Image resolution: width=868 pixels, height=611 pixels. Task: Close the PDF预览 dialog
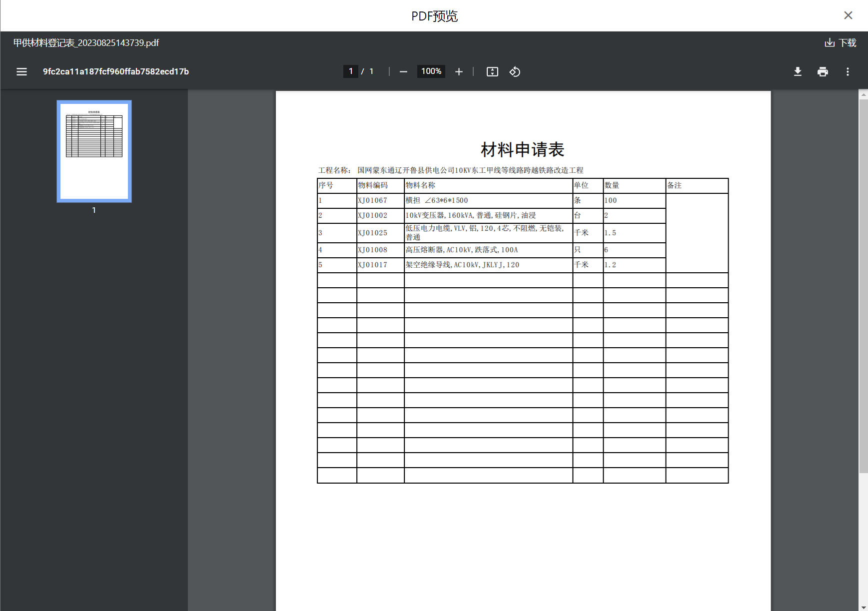click(848, 15)
